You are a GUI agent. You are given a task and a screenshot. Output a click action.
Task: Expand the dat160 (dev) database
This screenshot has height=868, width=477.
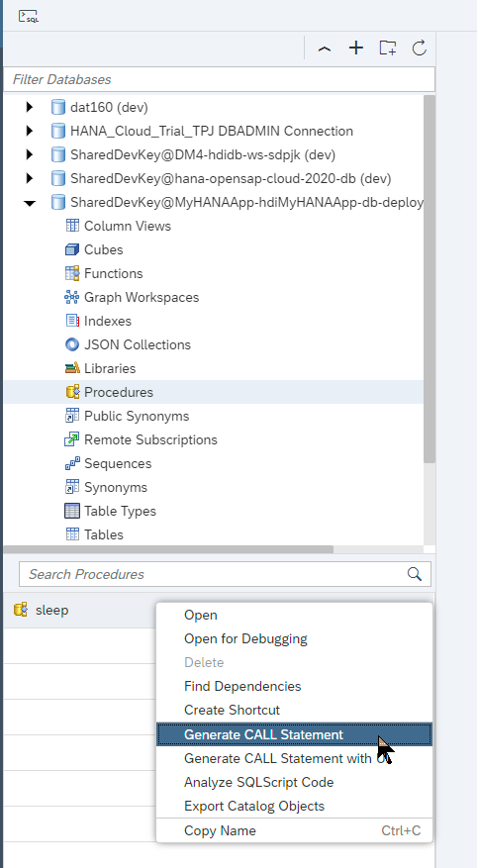[x=30, y=107]
